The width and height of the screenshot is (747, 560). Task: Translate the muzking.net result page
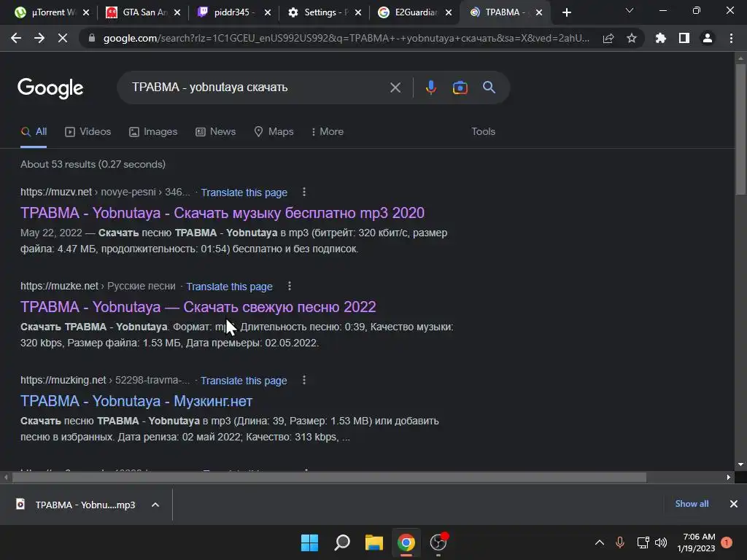pyautogui.click(x=244, y=381)
